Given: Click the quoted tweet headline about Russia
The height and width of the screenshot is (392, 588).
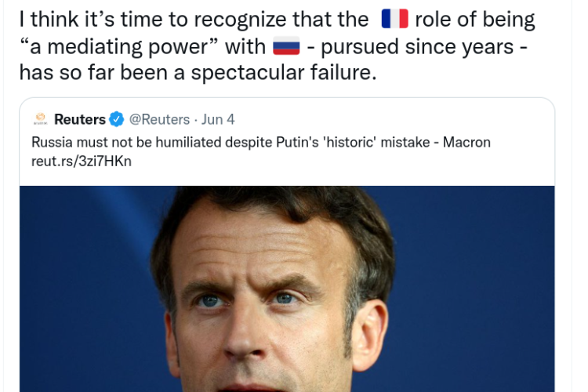Looking at the screenshot, I should 260,143.
